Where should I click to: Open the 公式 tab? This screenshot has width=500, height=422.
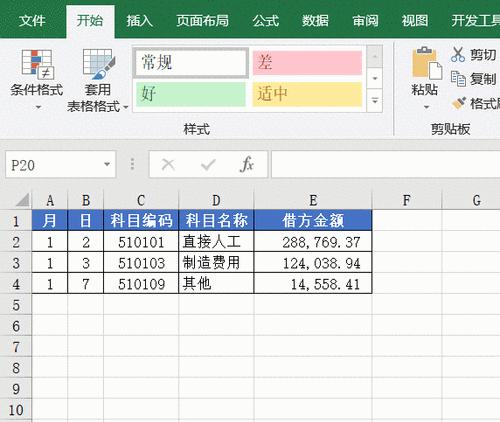265,21
